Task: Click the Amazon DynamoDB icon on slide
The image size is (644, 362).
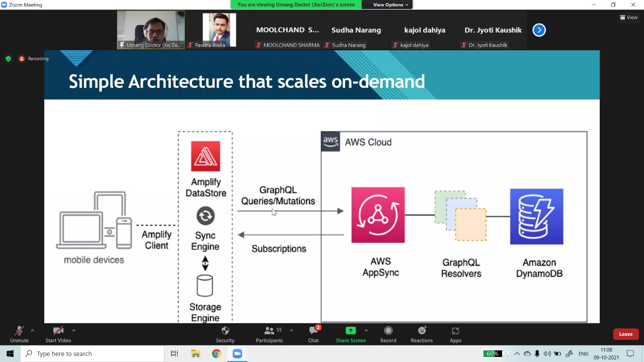Action: pos(537,217)
